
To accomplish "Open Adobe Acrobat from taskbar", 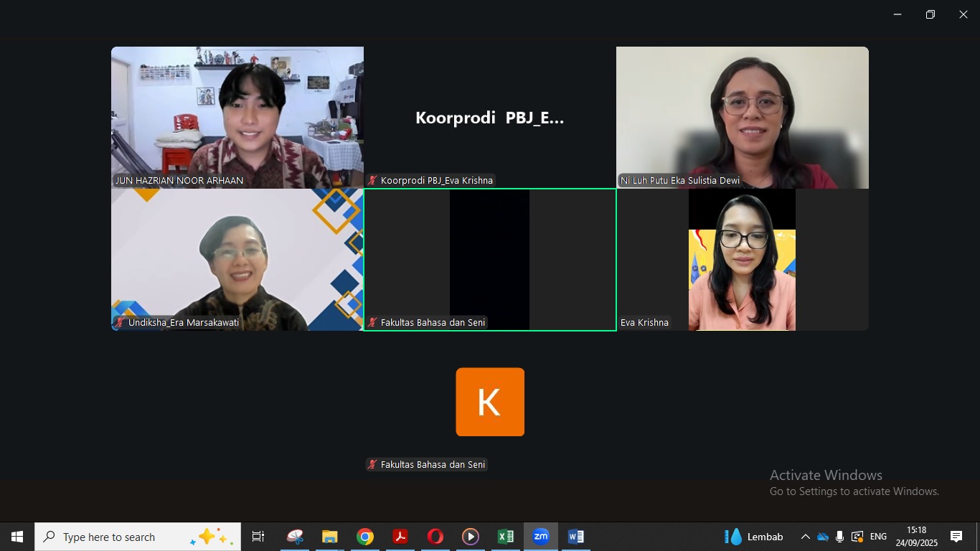I will [x=400, y=537].
